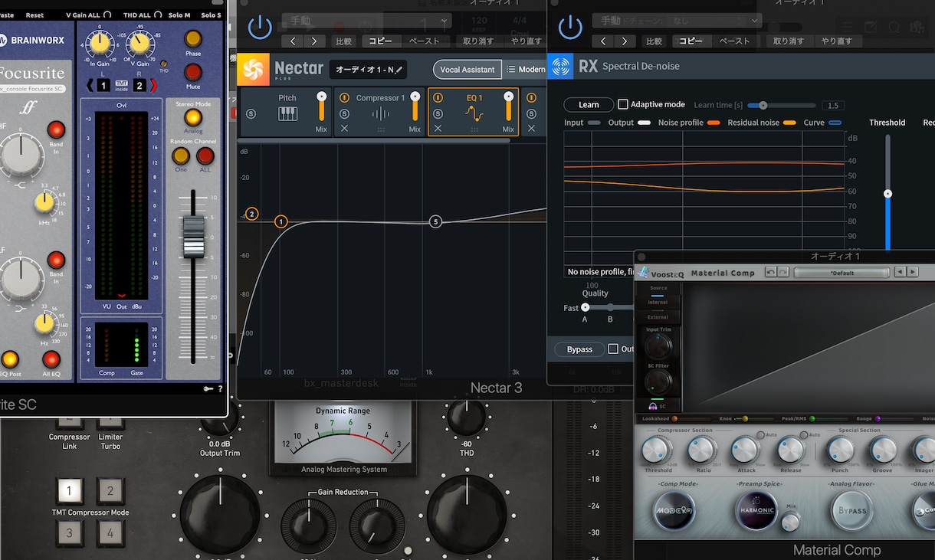Click undo arrow in Material Comp
This screenshot has width=935, height=560.
[770, 272]
